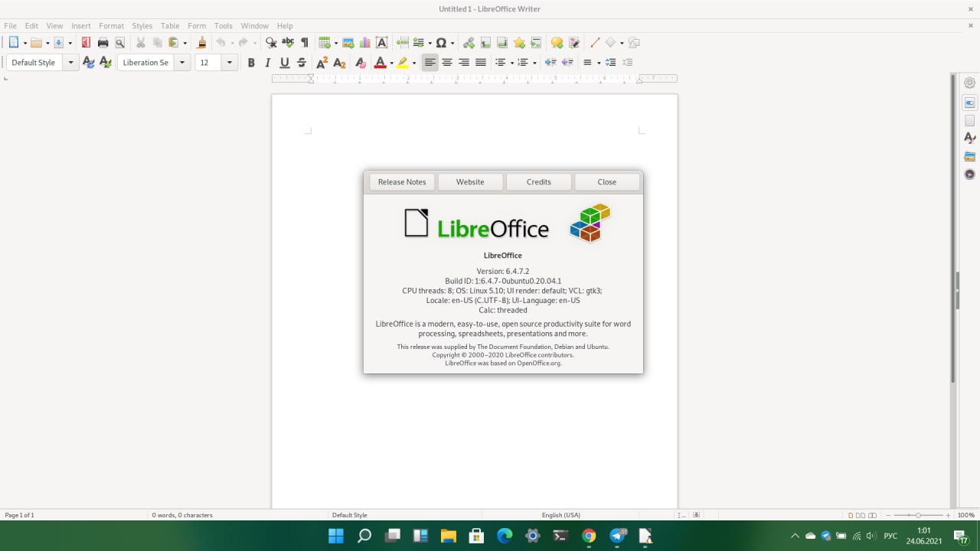Open Windows Start menu on taskbar
This screenshot has height=551, width=980.
click(336, 536)
